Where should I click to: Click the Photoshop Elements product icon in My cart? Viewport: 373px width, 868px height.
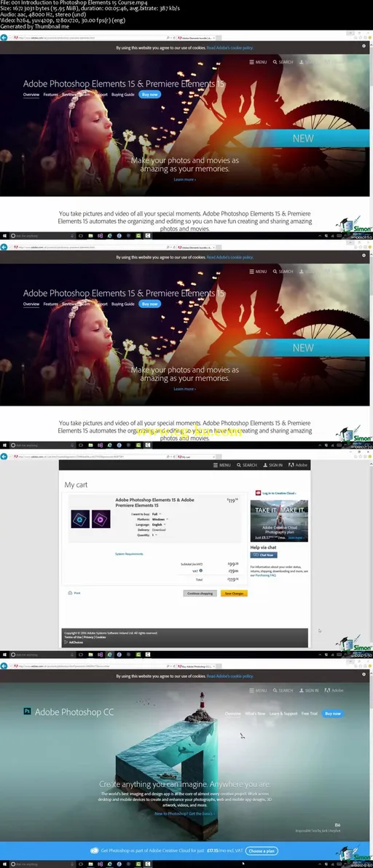click(80, 518)
